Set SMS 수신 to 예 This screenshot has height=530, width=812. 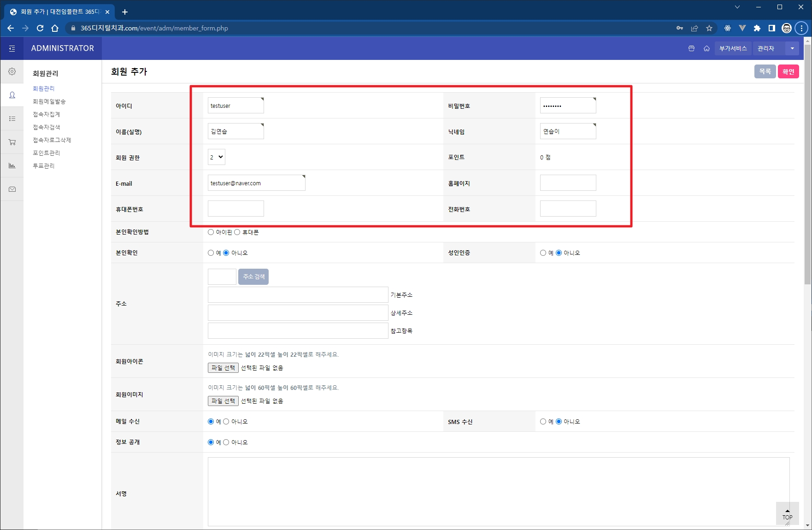pyautogui.click(x=543, y=422)
